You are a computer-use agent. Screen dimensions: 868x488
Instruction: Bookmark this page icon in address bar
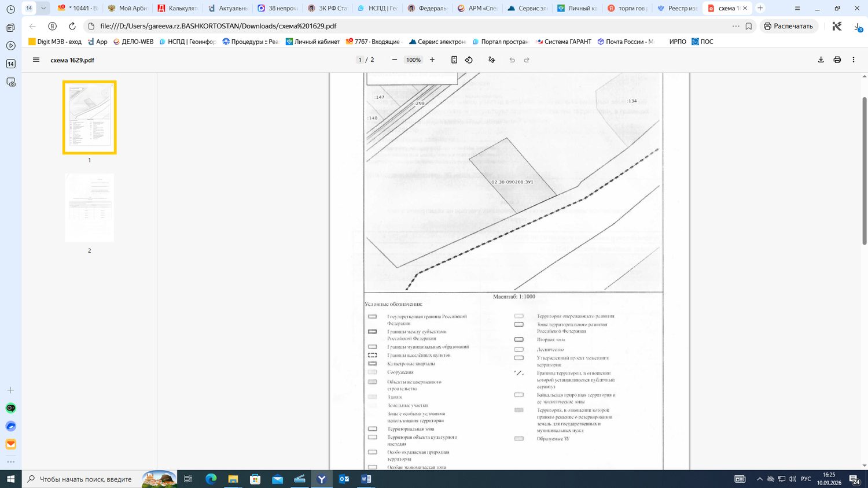pyautogui.click(x=749, y=26)
